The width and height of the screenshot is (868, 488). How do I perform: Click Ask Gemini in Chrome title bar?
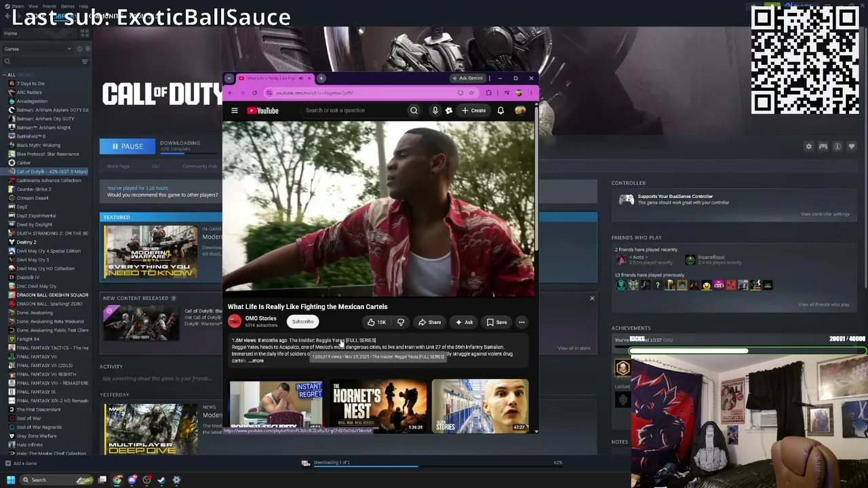click(x=467, y=78)
